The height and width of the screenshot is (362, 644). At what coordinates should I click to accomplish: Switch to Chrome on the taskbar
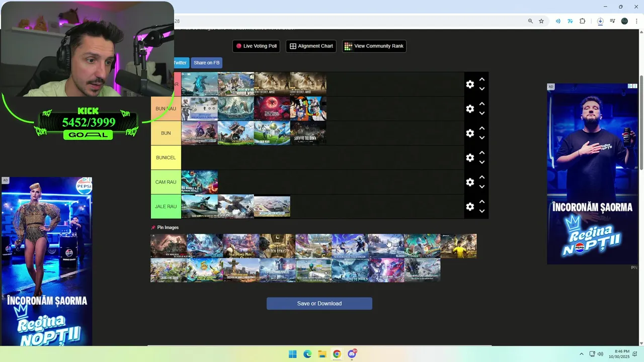(337, 354)
